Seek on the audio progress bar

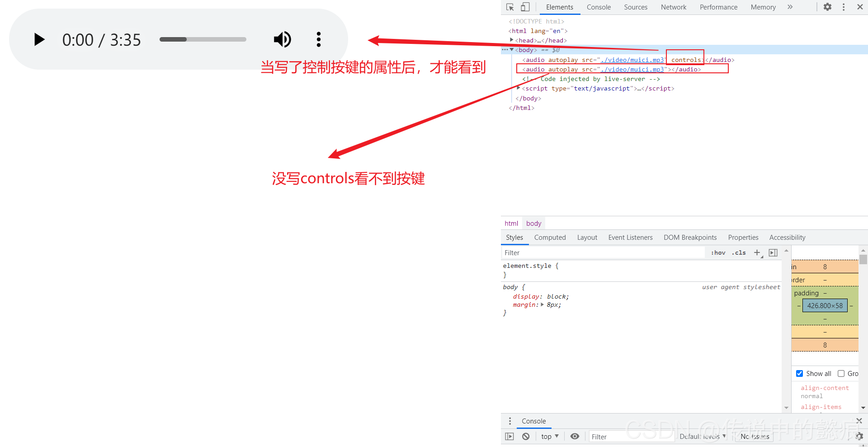pos(203,39)
